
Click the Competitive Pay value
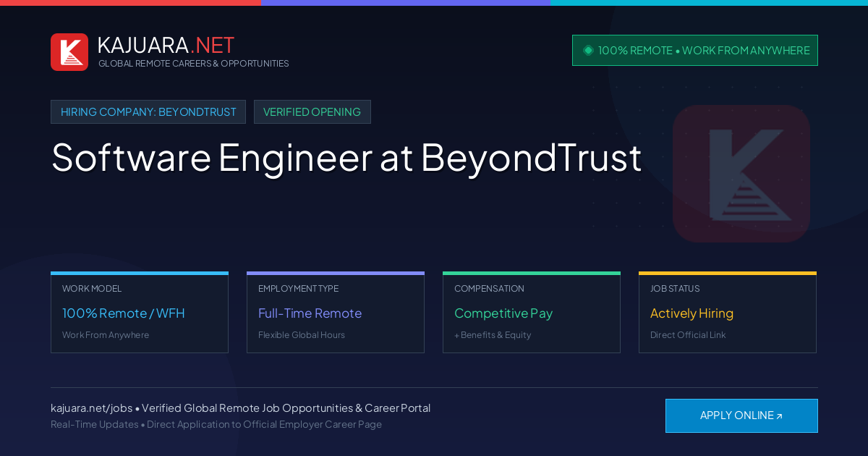503,313
